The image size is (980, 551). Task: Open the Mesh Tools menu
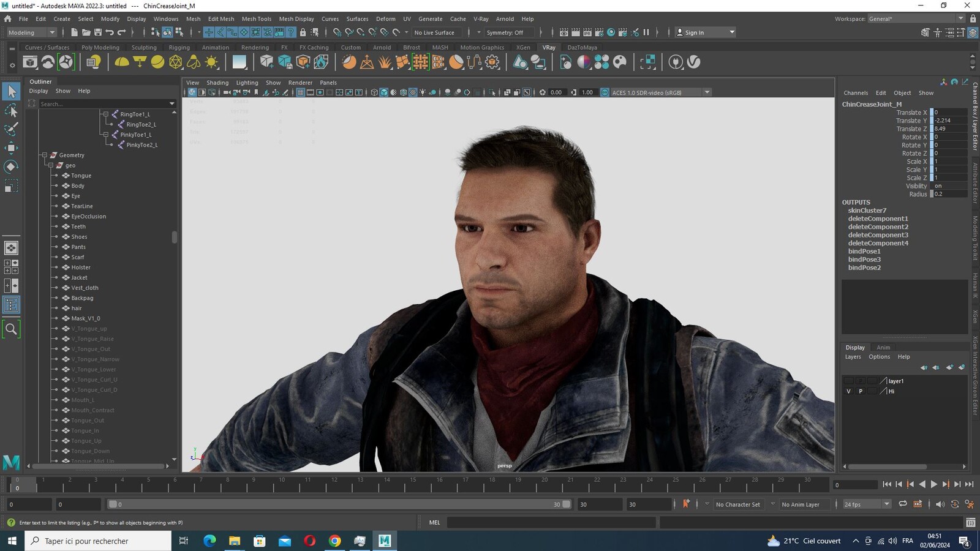(256, 19)
